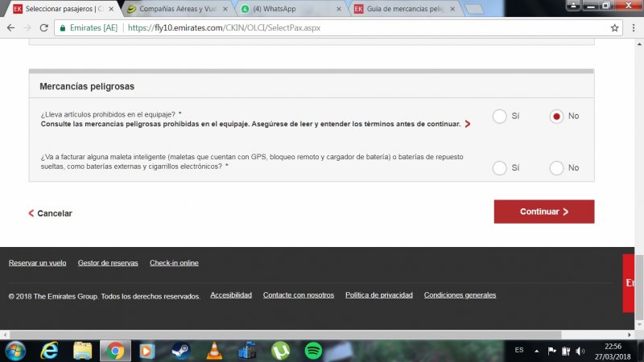Image resolution: width=644 pixels, height=362 pixels.
Task: Open Internet Explorer from the taskbar
Action: 50,351
